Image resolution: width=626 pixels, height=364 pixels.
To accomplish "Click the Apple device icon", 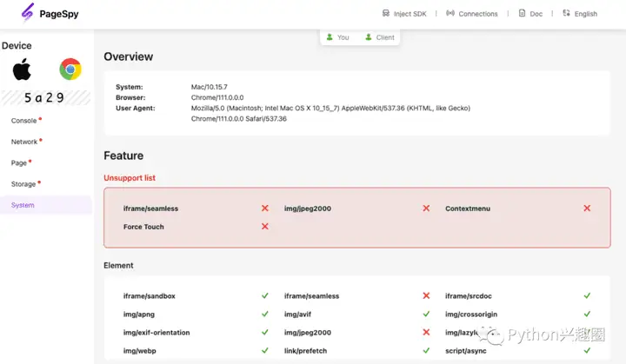I will pyautogui.click(x=22, y=69).
